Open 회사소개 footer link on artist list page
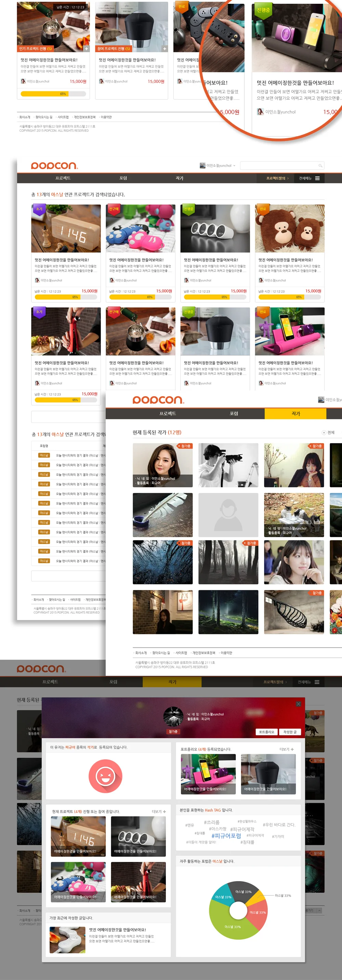This screenshot has width=342, height=980. [x=141, y=653]
